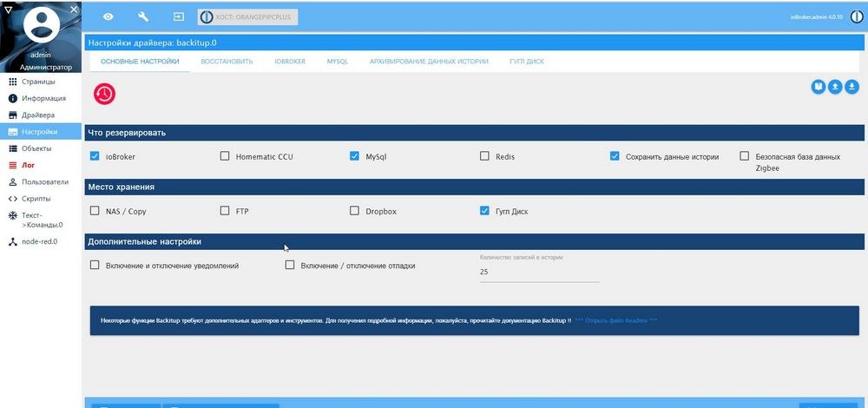This screenshot has height=408, width=868.
Task: Click the round download arrow icon
Action: point(852,87)
